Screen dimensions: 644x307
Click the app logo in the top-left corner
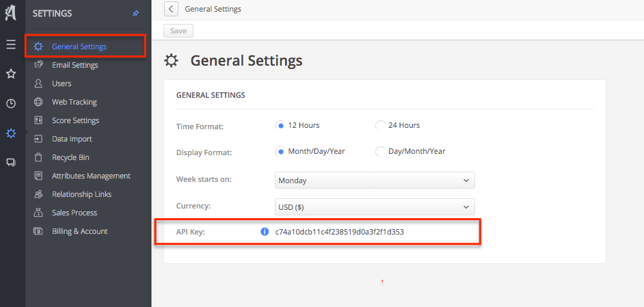(10, 13)
